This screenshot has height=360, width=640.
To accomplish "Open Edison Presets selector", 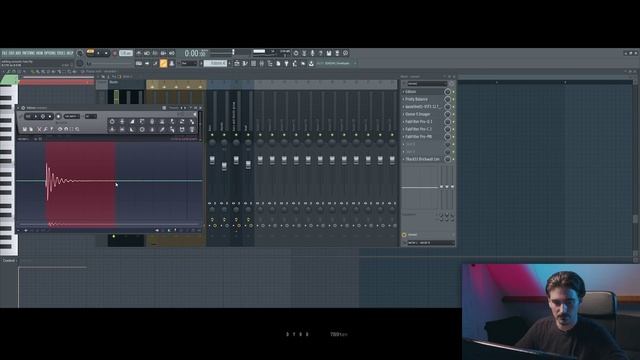I will tap(173, 108).
